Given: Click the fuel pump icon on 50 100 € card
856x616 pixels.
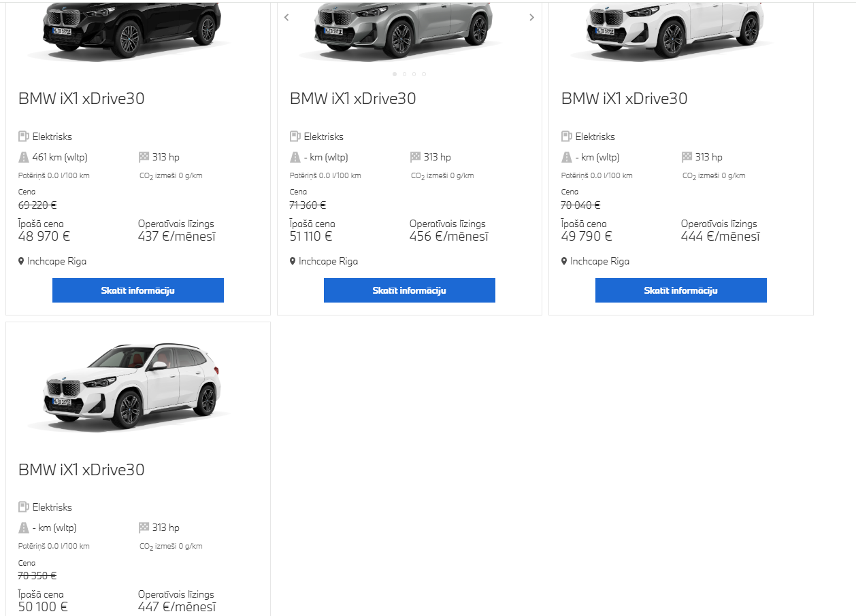Looking at the screenshot, I should click(24, 507).
